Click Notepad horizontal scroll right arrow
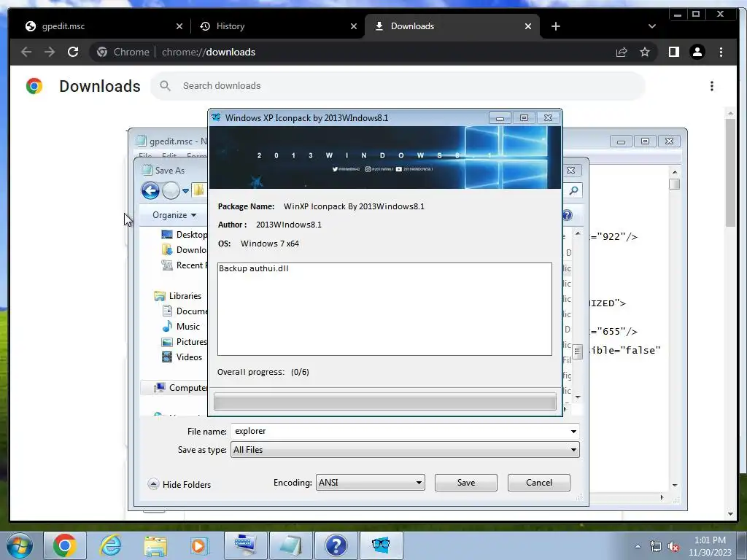Screen dimensions: 747x560 [662, 497]
